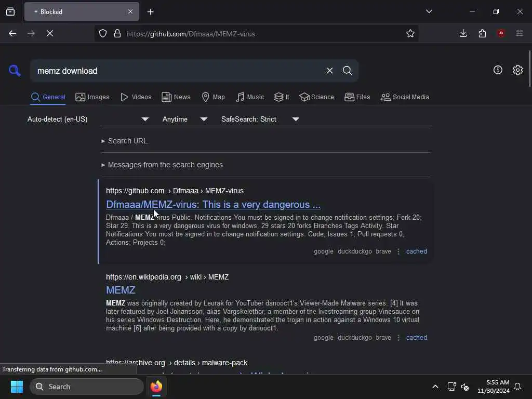
Task: Open search preferences gear icon
Action: (518, 70)
